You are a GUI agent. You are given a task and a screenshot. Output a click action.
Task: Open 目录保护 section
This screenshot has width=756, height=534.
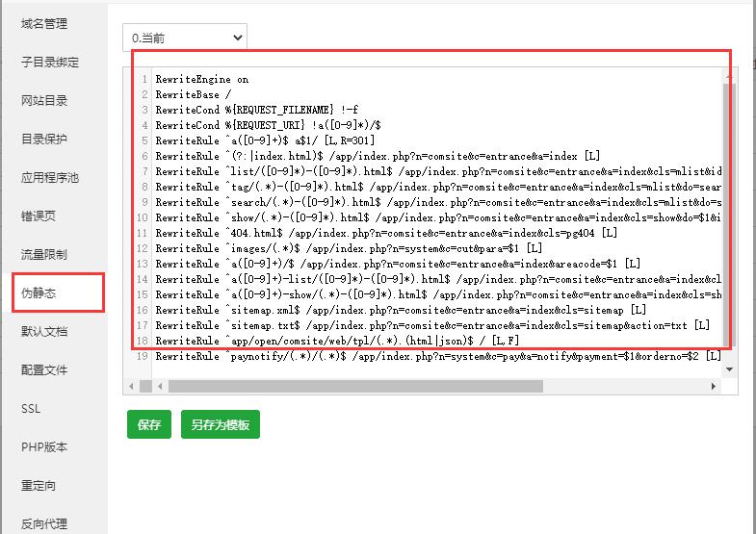(x=44, y=140)
